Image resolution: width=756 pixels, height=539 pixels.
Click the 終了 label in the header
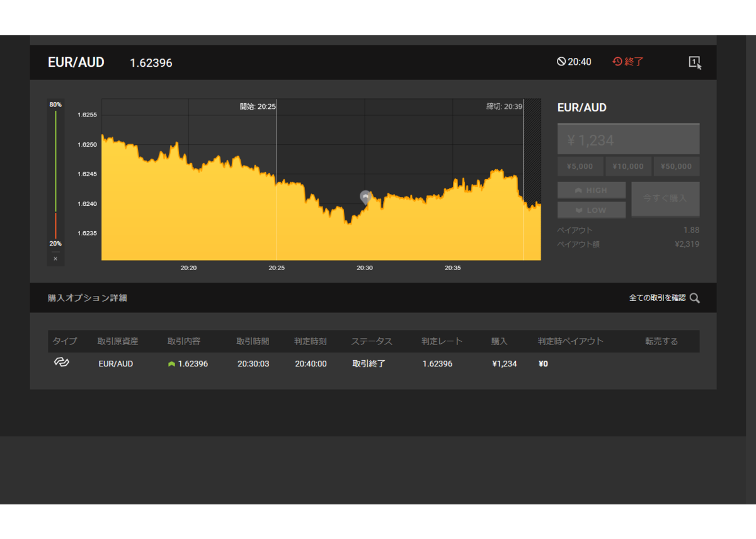coord(634,62)
